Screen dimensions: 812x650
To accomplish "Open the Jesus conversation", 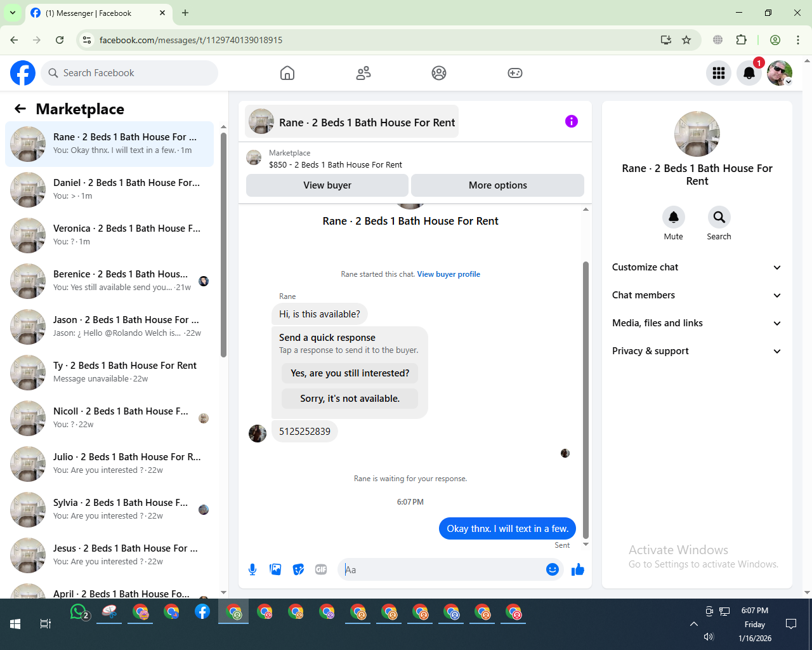I will click(x=110, y=555).
